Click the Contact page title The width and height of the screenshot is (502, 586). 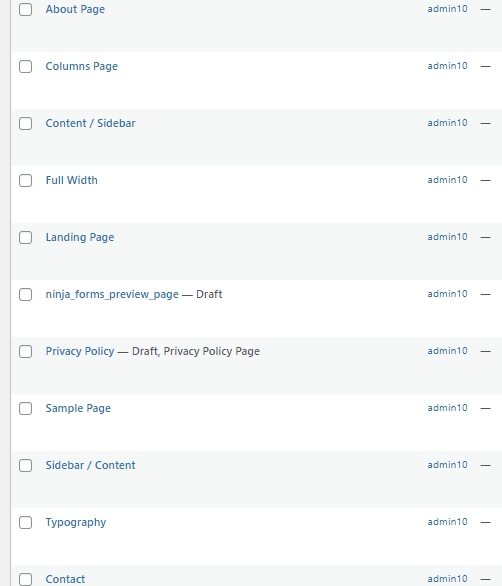(65, 579)
